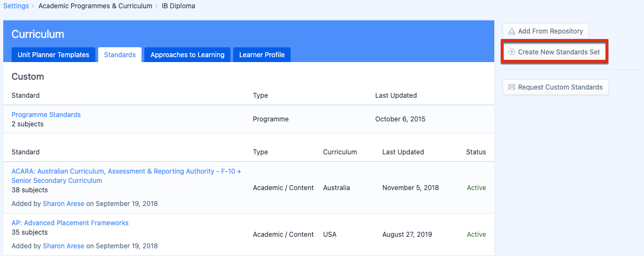Viewport: 644px width, 256px height.
Task: Click IB Diploma in the breadcrumb
Action: click(178, 6)
